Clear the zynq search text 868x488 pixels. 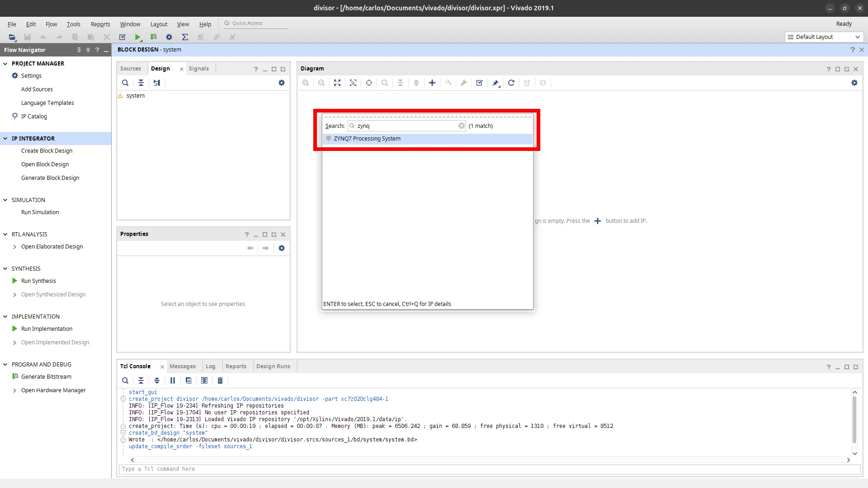pos(462,126)
